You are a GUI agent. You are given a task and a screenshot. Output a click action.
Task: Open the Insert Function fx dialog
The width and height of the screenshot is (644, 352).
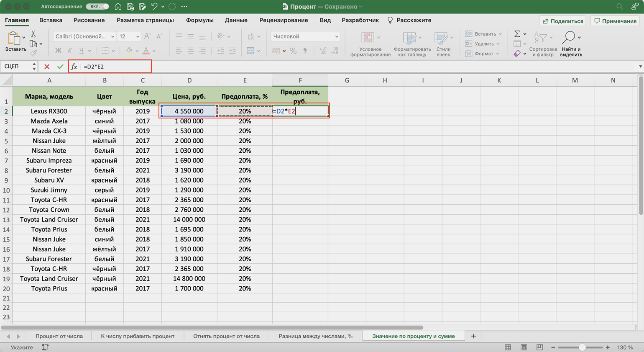(74, 67)
